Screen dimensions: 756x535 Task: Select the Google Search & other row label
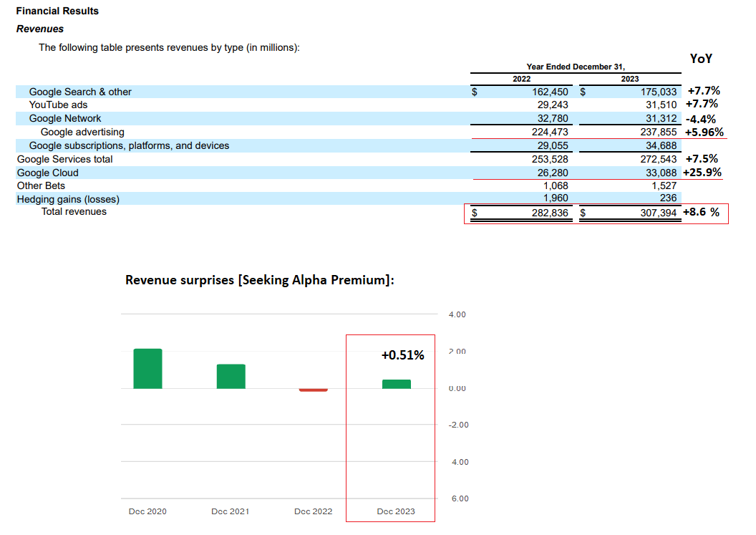click(x=80, y=92)
